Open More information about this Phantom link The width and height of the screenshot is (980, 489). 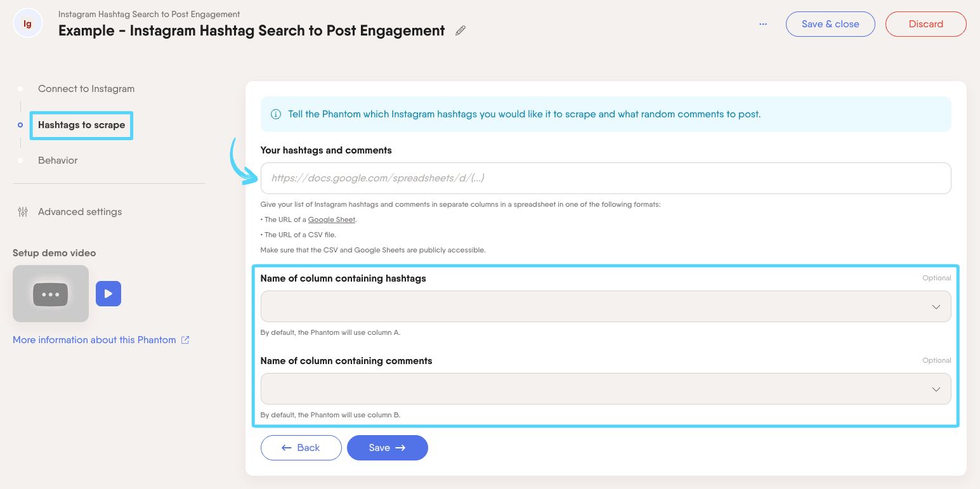click(x=95, y=340)
